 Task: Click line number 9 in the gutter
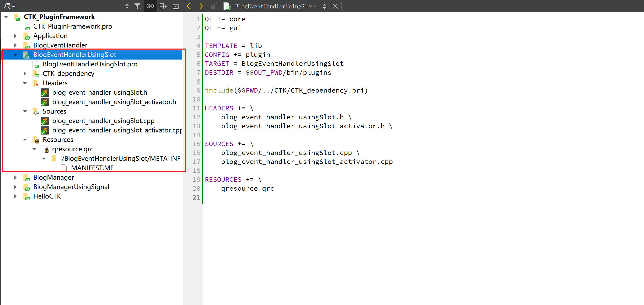[x=198, y=90]
